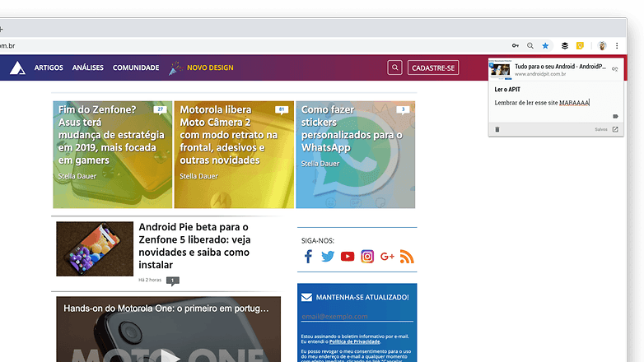The width and height of the screenshot is (644, 362).
Task: Click the comment bubble showing 81
Action: (282, 110)
